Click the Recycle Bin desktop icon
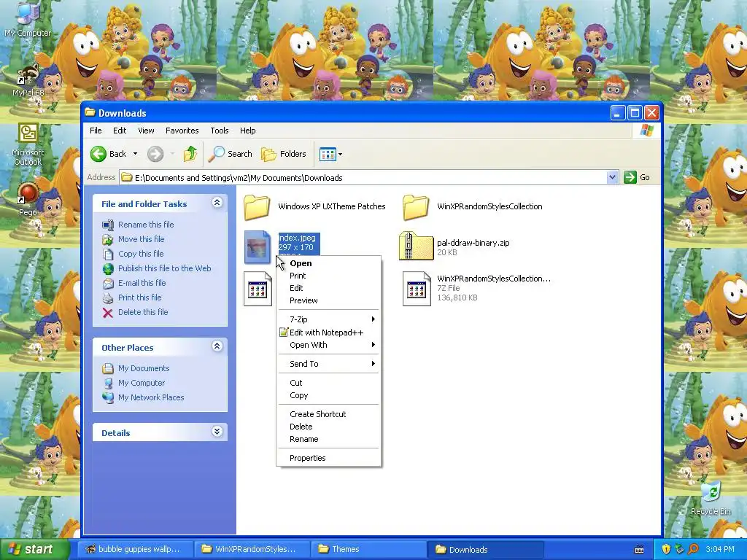This screenshot has height=560, width=747. 711,498
